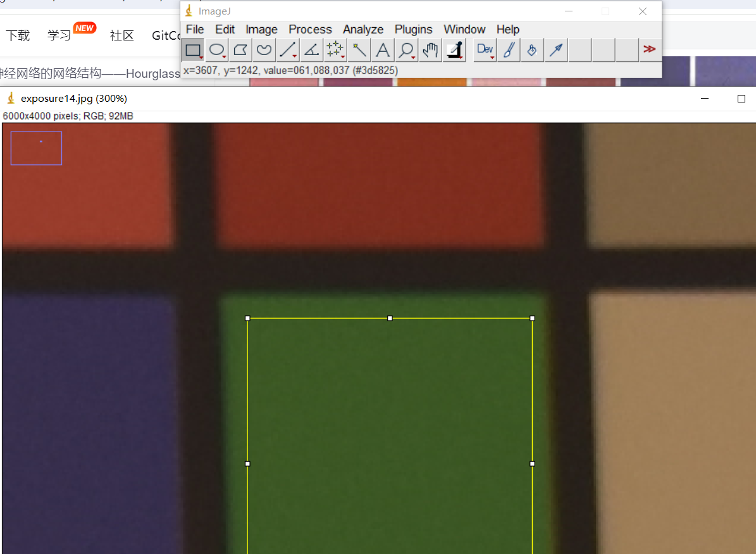Screen dimensions: 756x554
Task: Select the Oval selection tool
Action: pyautogui.click(x=217, y=50)
